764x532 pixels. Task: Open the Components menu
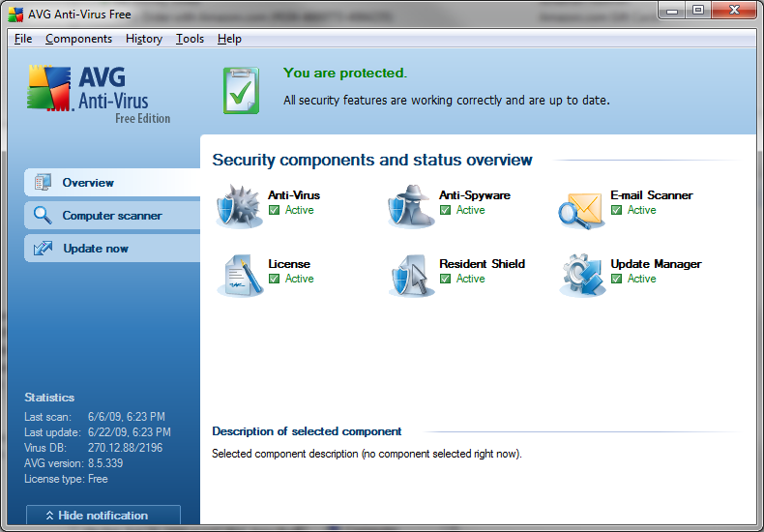[x=79, y=39]
